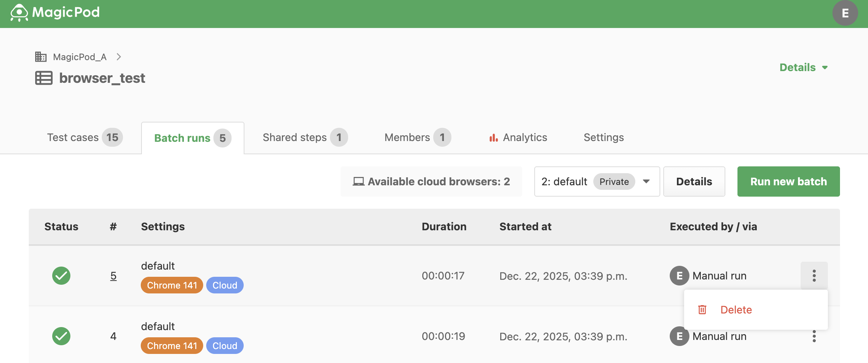Click the Cloud badge in run 4
Image resolution: width=868 pixels, height=363 pixels.
pyautogui.click(x=225, y=346)
